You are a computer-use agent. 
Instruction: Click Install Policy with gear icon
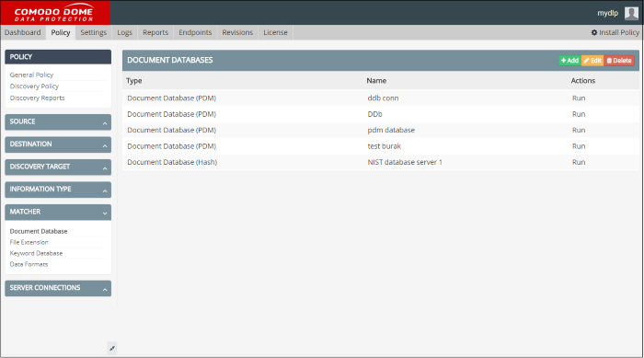tap(615, 32)
